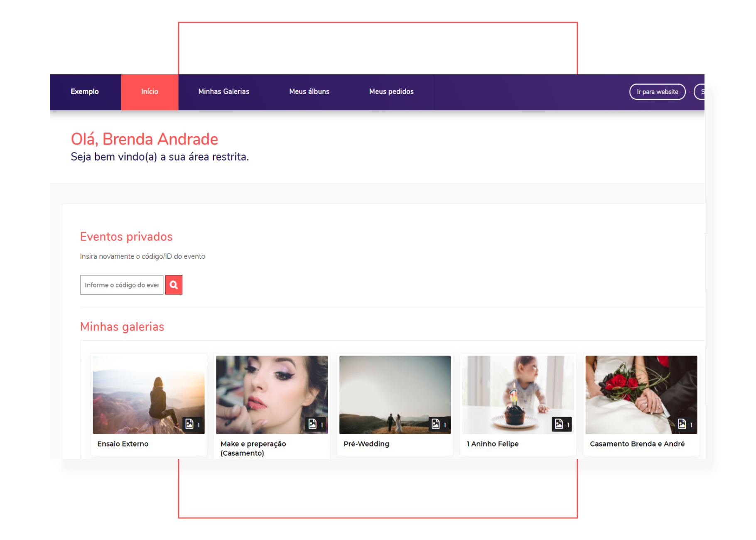Focus the event code input field

pos(121,285)
